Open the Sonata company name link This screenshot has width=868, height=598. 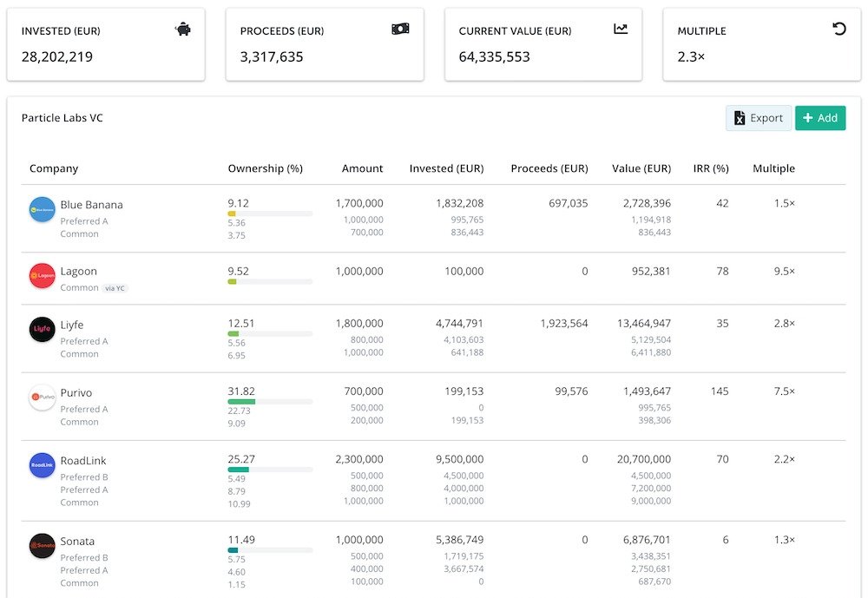pos(77,541)
